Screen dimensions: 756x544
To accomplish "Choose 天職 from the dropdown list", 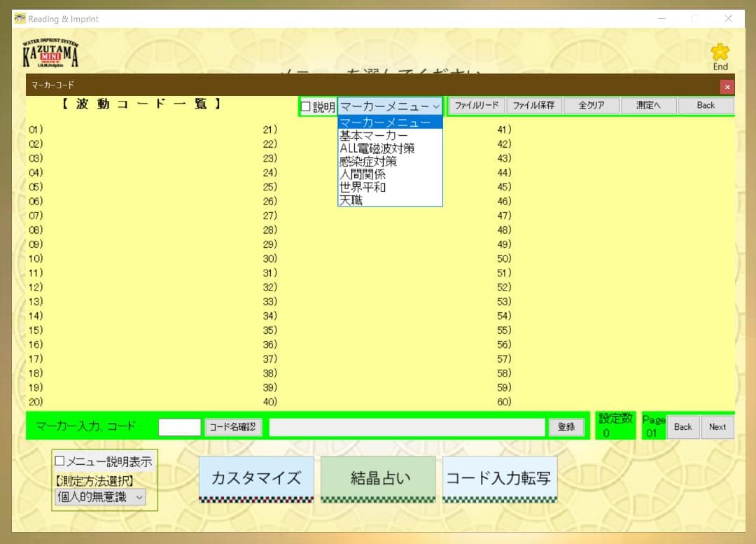I will pyautogui.click(x=351, y=200).
